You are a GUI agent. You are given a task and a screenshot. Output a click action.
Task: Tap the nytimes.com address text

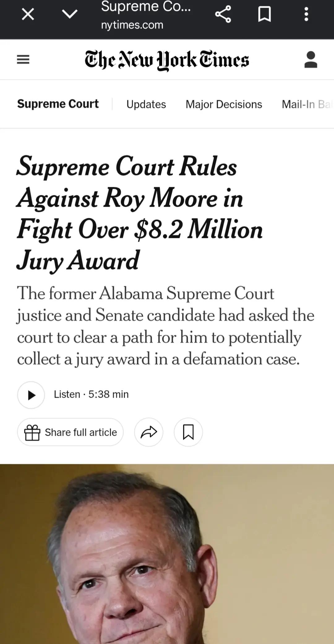click(x=132, y=25)
